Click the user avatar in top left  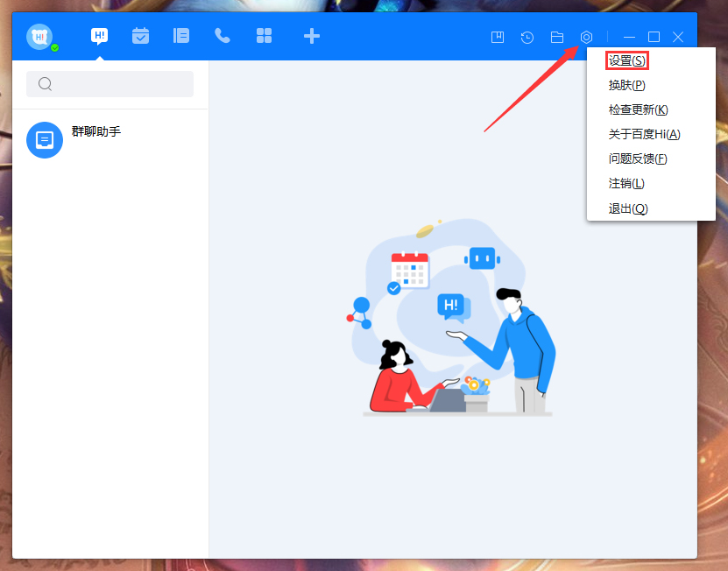39,36
